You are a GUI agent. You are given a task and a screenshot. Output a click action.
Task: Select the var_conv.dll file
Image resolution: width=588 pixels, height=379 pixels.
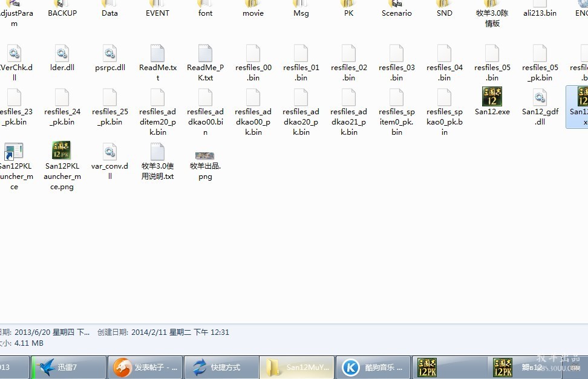coord(109,151)
